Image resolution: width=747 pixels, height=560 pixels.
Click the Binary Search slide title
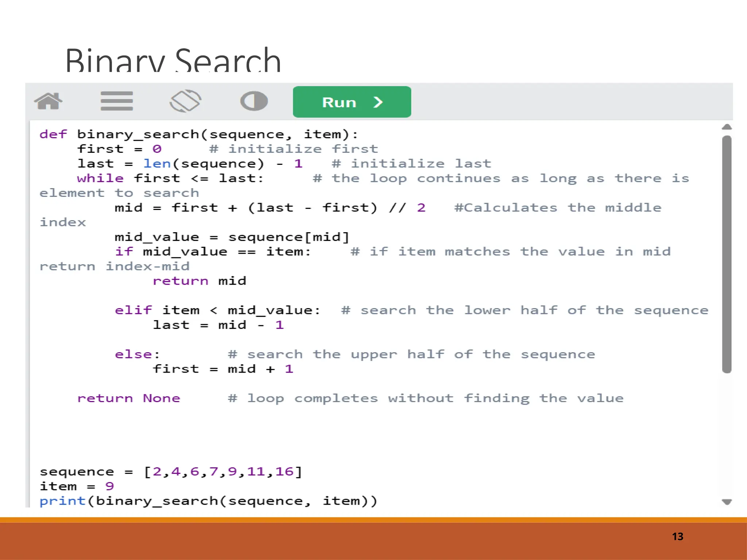point(173,60)
